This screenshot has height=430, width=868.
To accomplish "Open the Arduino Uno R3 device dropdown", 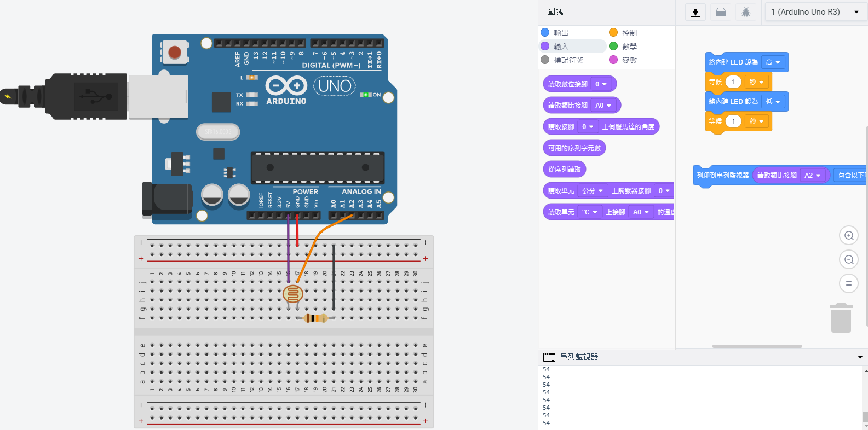I will [814, 12].
